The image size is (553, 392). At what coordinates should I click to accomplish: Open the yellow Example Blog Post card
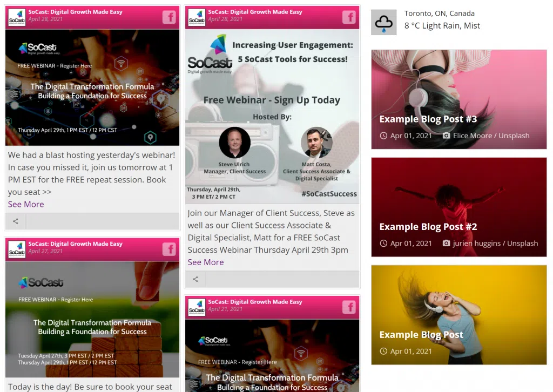pyautogui.click(x=458, y=313)
